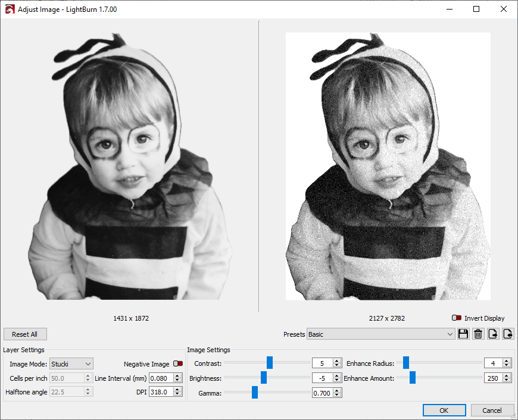The image size is (518, 420).
Task: Change Image Mode from Stucki
Action: 71,363
